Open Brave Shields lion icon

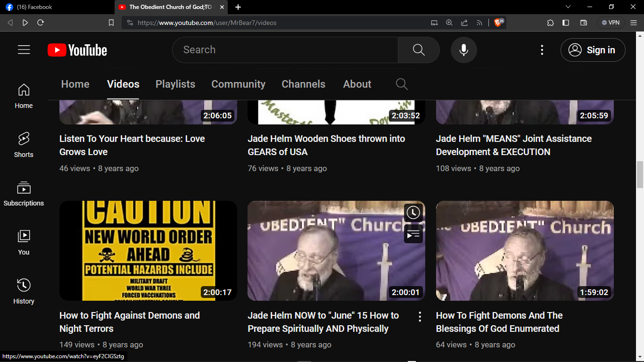[499, 22]
